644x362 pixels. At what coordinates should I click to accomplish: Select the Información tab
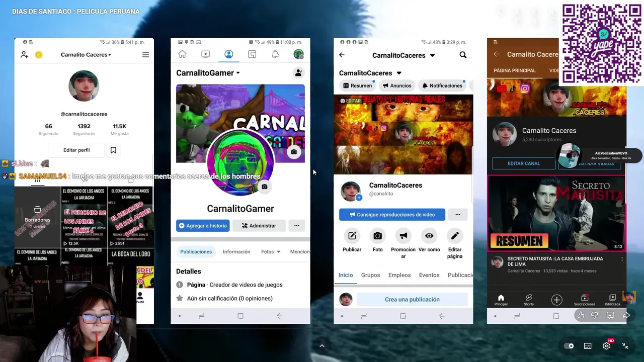pos(236,252)
